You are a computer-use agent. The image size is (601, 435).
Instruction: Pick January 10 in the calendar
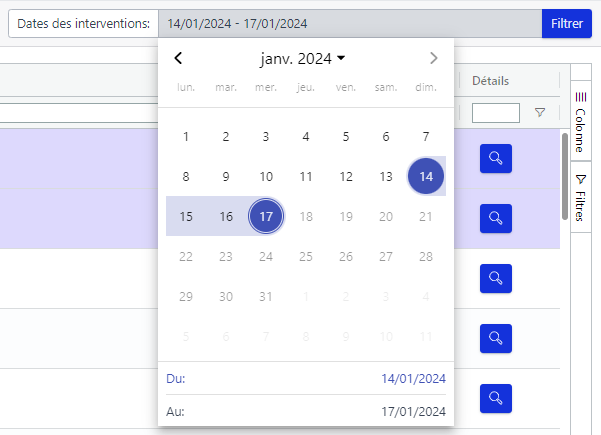[x=266, y=177]
